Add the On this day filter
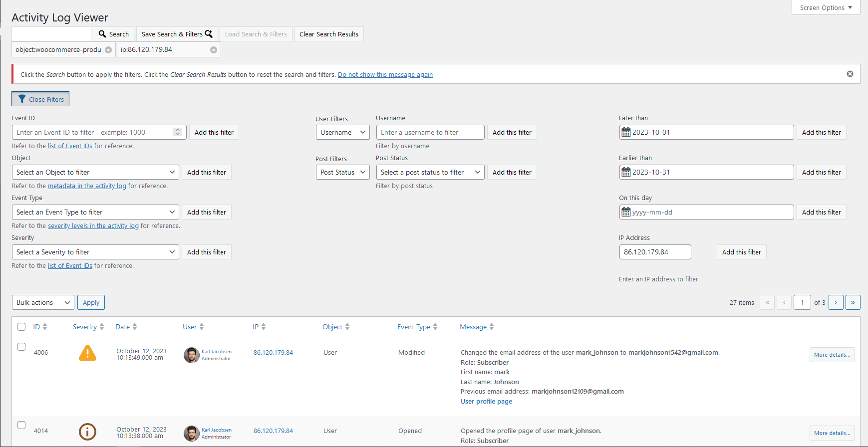Viewport: 868px width, 447px height. [x=822, y=212]
